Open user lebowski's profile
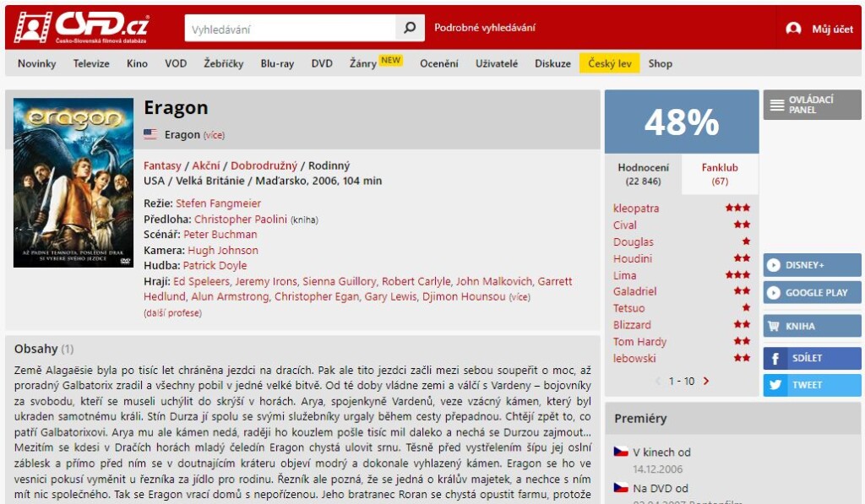Viewport: 865px width, 504px height. click(x=634, y=358)
